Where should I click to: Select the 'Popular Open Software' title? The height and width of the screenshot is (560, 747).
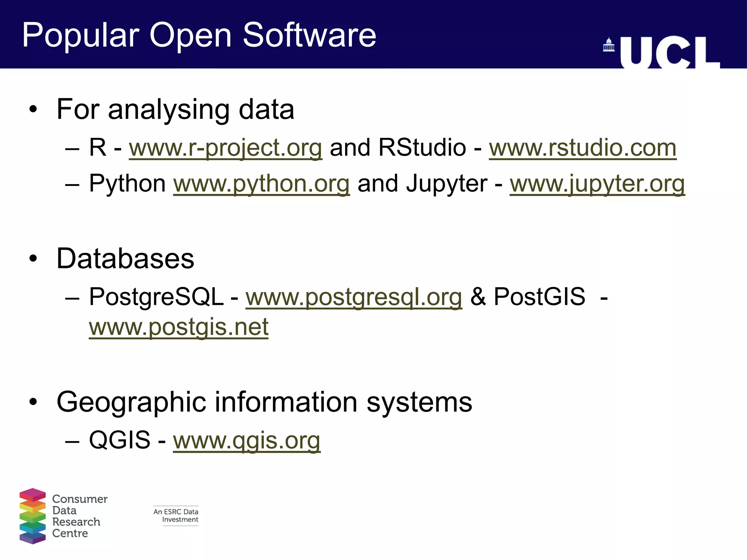pyautogui.click(x=199, y=35)
